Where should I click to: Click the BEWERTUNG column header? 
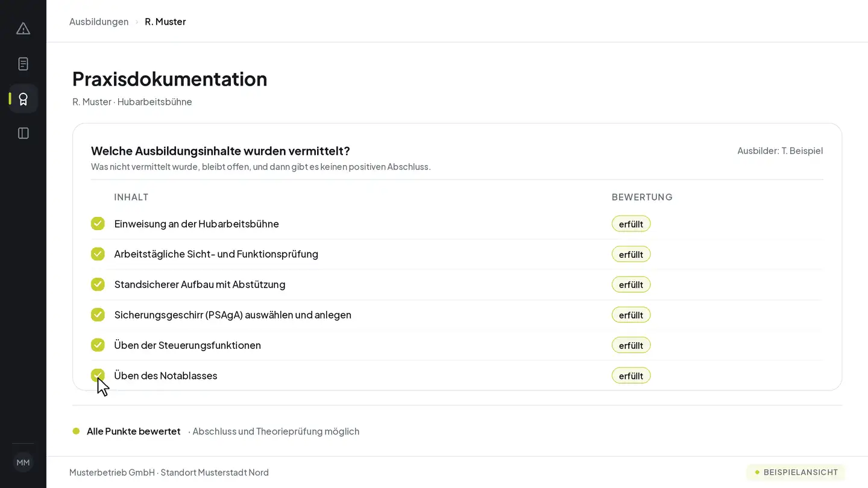coord(642,197)
